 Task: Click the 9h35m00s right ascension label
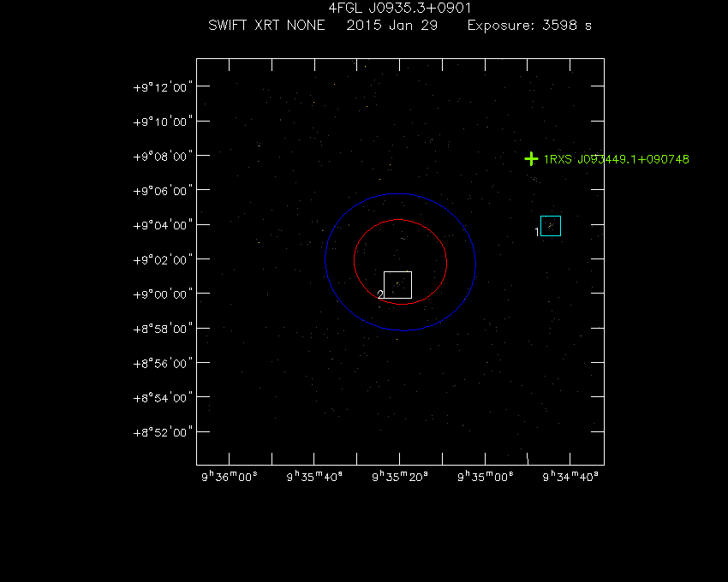[x=485, y=477]
